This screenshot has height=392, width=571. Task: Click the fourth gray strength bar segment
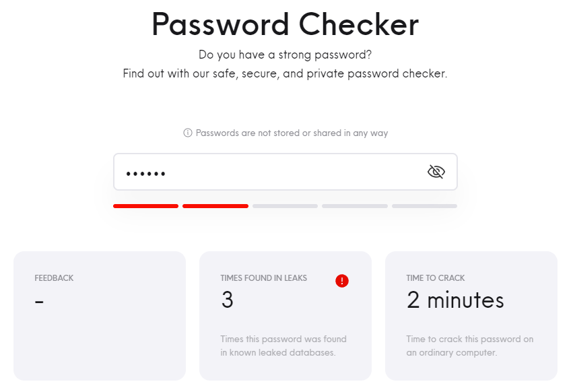(355, 206)
